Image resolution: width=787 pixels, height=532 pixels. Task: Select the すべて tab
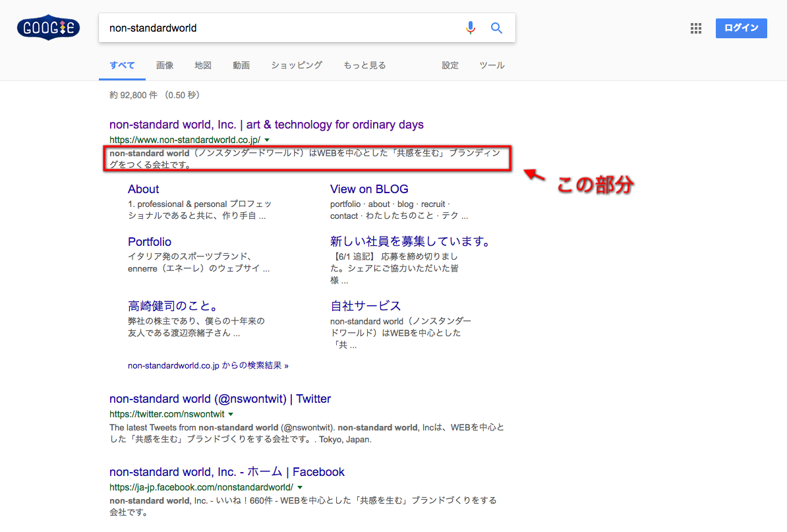pyautogui.click(x=122, y=65)
